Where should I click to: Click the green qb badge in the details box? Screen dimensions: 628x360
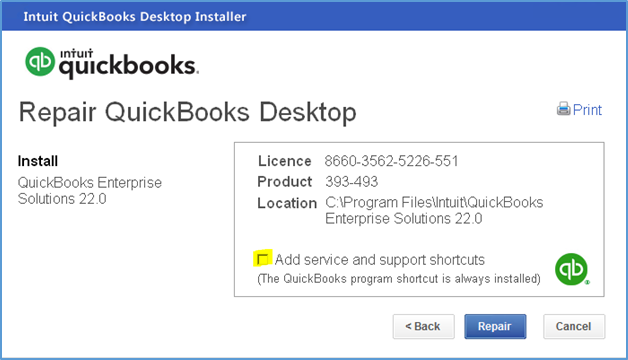coord(572,269)
